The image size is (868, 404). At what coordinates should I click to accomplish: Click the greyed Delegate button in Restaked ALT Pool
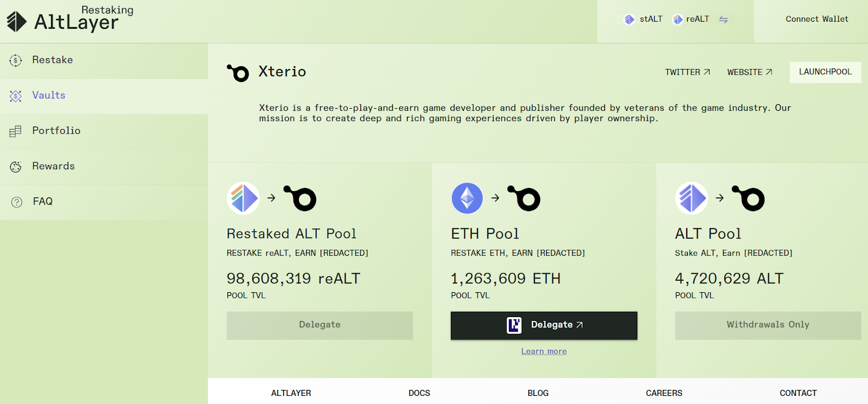320,325
